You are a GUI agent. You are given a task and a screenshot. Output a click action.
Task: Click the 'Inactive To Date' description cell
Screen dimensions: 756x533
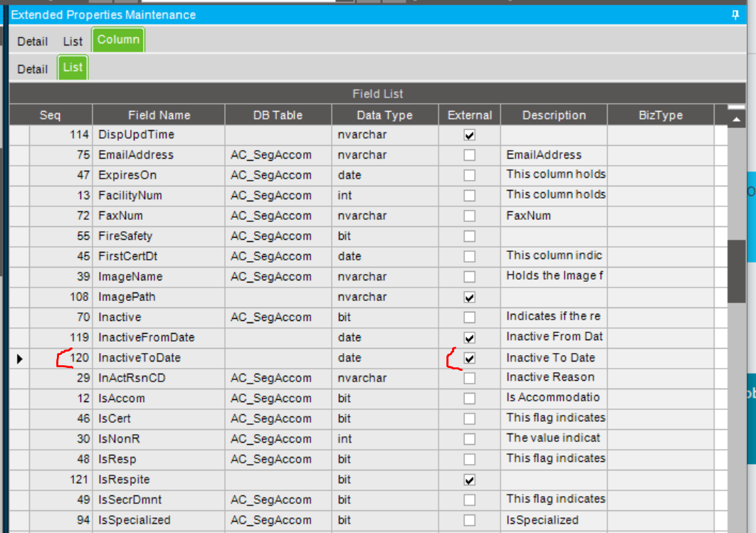[554, 358]
